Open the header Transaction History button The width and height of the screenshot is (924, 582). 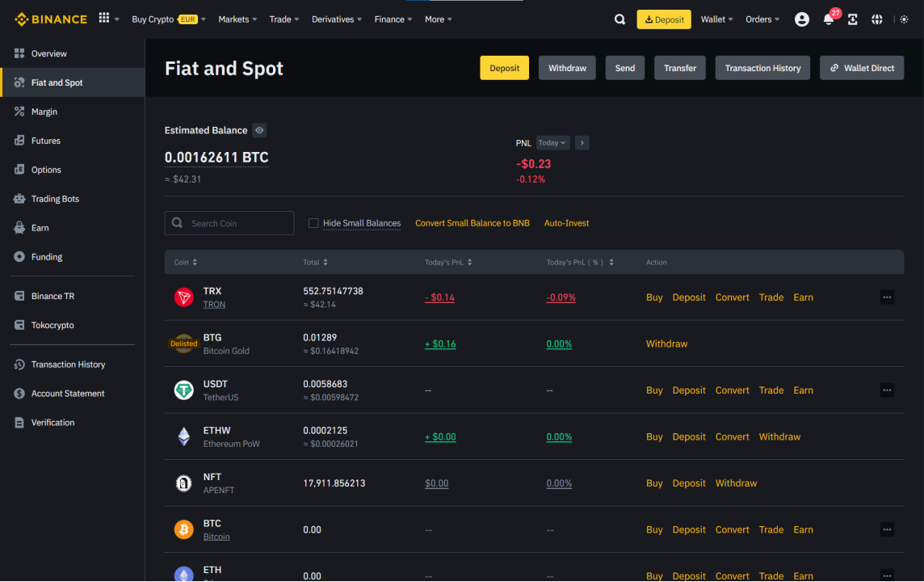coord(762,68)
